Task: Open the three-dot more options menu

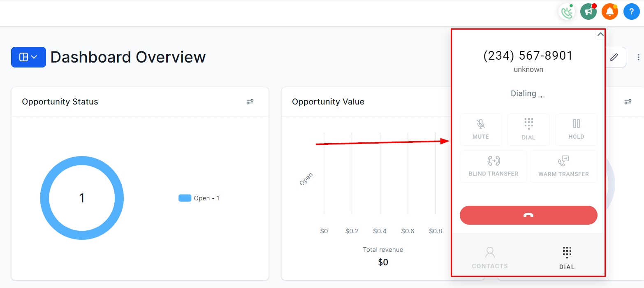Action: pos(638,57)
